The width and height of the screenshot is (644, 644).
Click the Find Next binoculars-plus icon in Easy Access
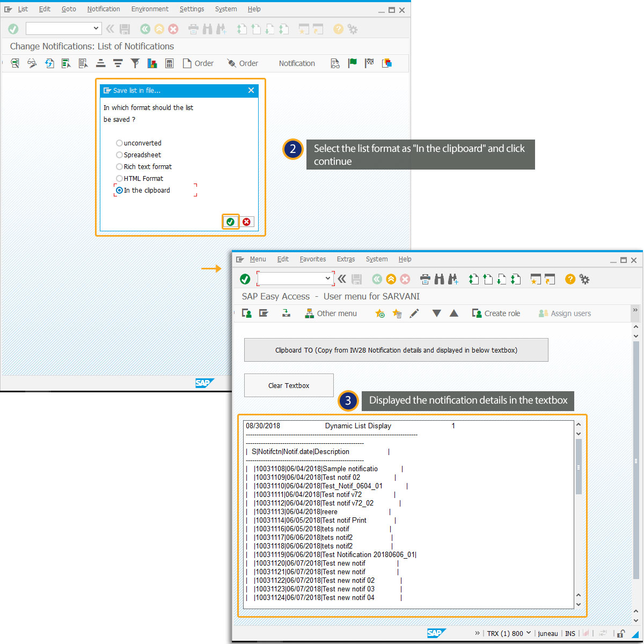pos(453,279)
